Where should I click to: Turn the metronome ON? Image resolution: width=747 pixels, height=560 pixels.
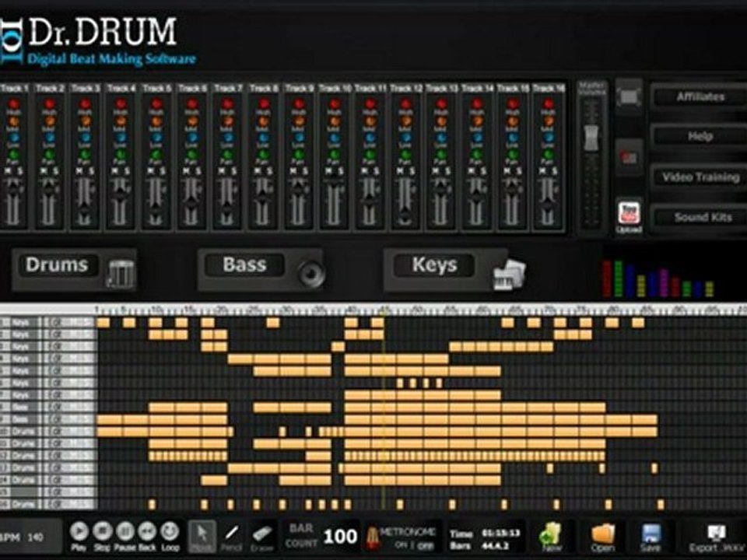(x=402, y=546)
